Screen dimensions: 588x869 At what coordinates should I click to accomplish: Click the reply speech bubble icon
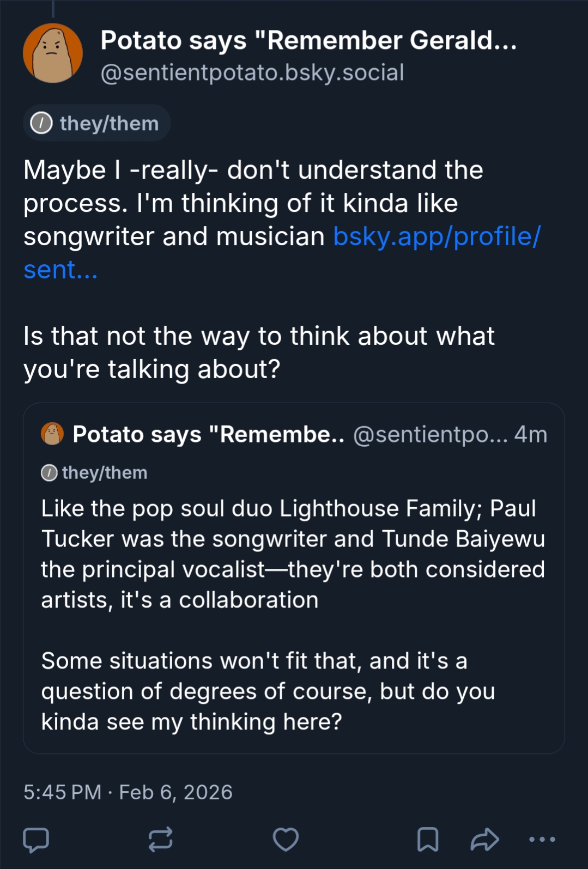pos(36,840)
